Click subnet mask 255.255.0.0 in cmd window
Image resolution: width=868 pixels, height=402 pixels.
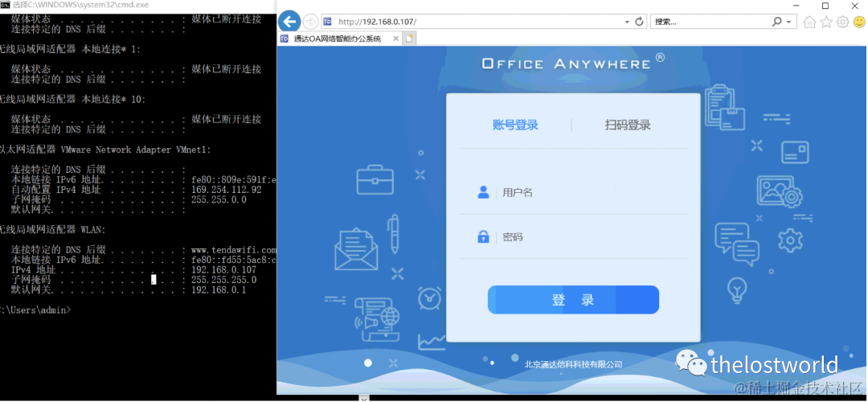219,200
